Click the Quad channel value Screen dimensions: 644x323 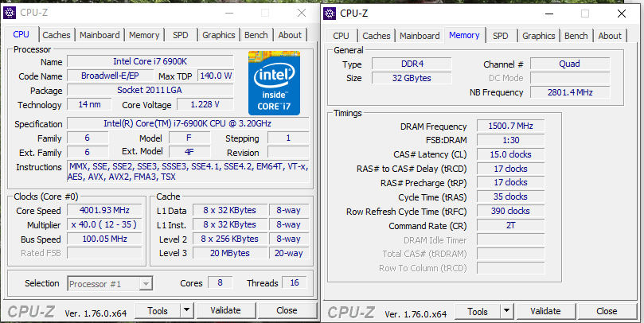point(570,64)
